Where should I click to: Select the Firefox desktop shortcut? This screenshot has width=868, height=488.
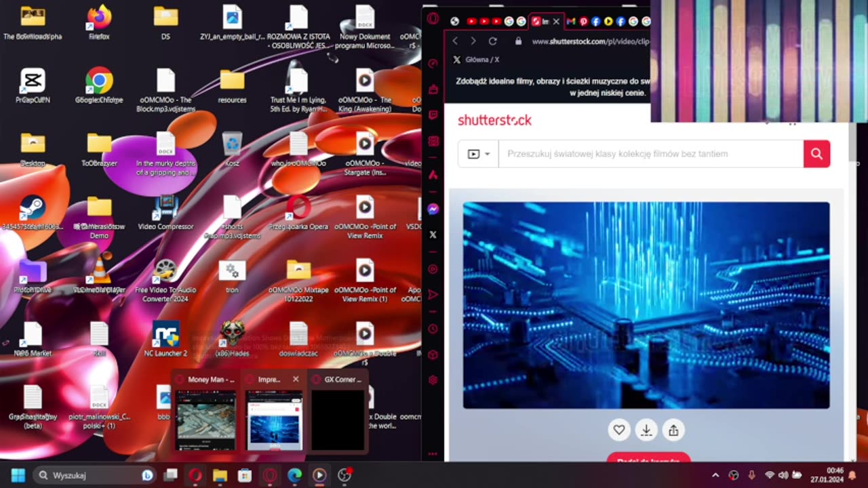(x=99, y=23)
